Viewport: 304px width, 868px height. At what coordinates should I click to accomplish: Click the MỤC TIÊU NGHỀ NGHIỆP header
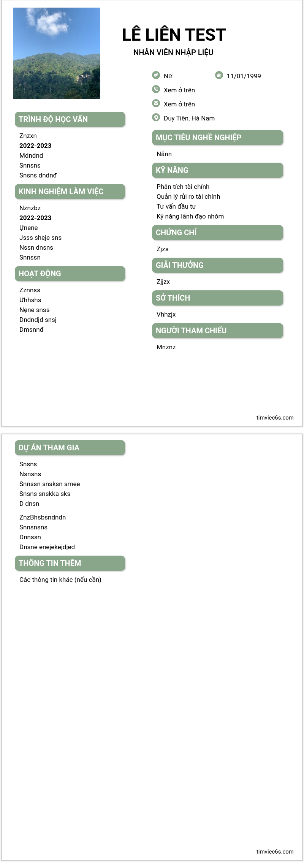tap(217, 138)
